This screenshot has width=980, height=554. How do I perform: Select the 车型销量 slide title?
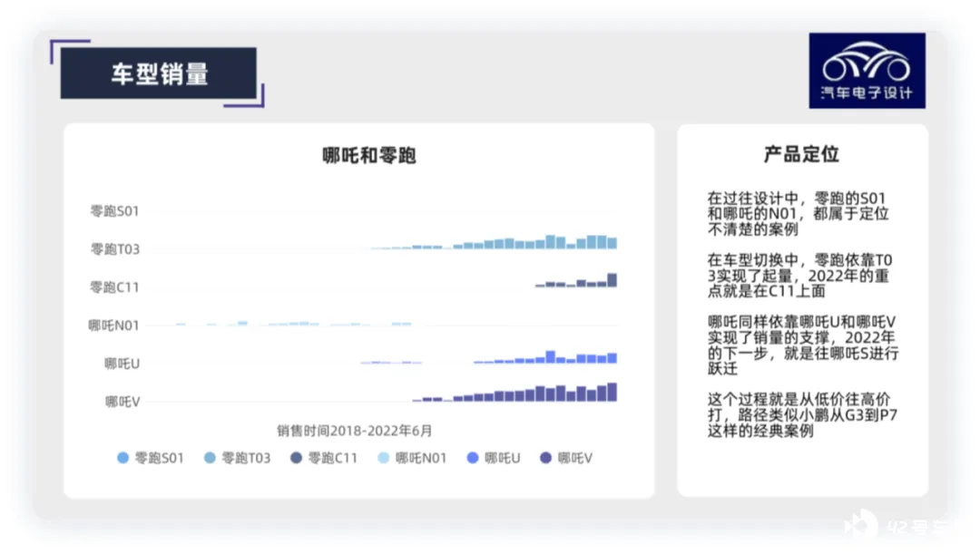click(160, 73)
